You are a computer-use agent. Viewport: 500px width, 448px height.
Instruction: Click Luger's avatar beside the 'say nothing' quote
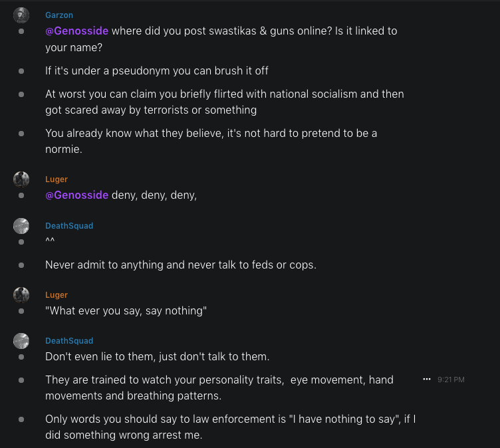[x=21, y=295]
